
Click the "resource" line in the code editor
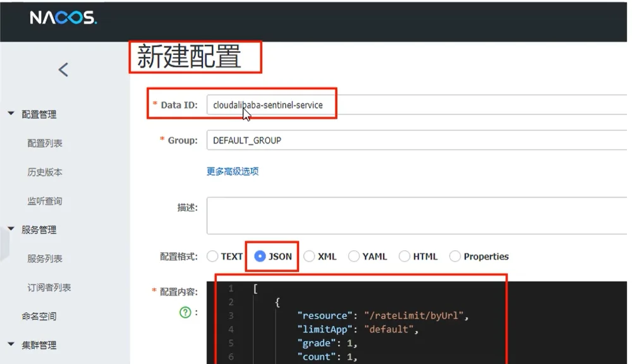[383, 315]
